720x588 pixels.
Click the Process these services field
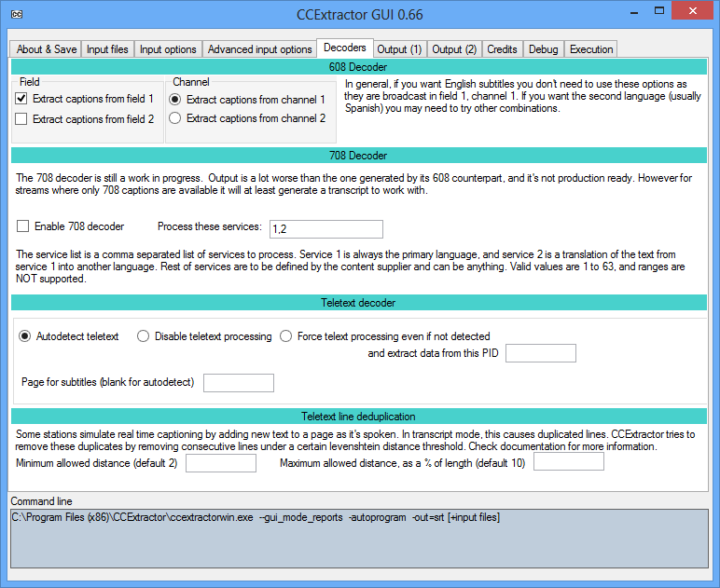[x=326, y=229]
